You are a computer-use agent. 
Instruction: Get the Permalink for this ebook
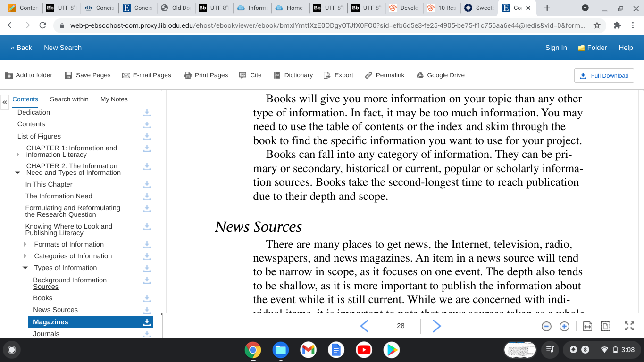(x=385, y=75)
